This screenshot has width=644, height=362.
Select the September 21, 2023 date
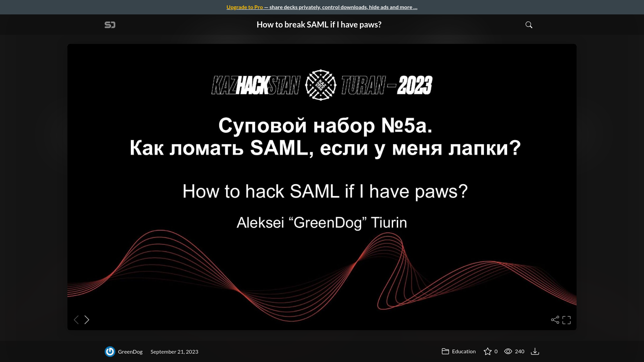(174, 351)
